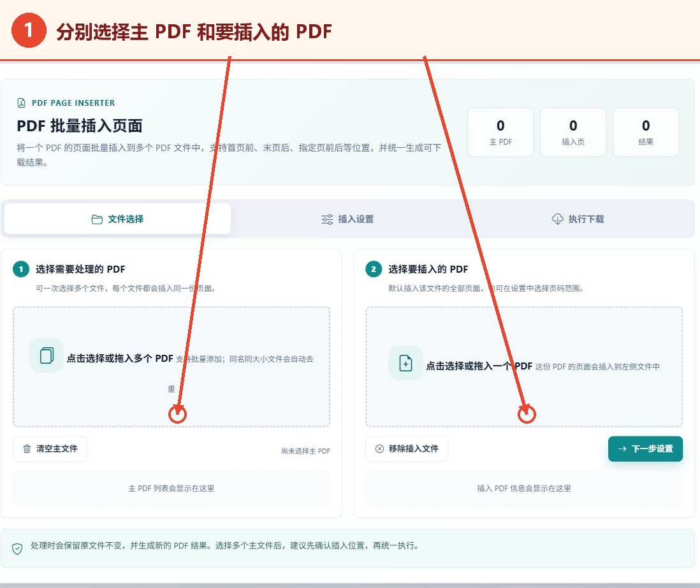700x588 pixels.
Task: Click the add-file icon in insert PDF dropzone
Action: tap(405, 363)
